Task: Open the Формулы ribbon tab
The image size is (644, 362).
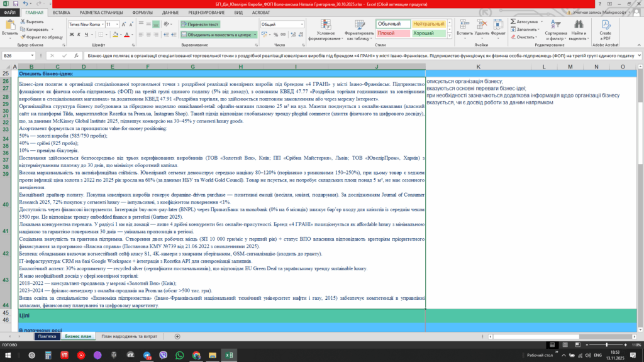Action: tap(142, 12)
